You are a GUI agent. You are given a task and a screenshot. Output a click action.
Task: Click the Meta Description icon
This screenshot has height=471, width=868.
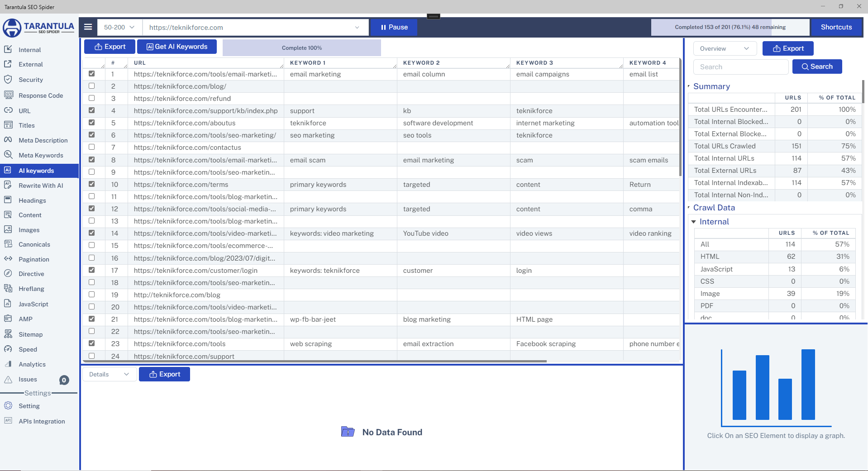click(x=8, y=140)
